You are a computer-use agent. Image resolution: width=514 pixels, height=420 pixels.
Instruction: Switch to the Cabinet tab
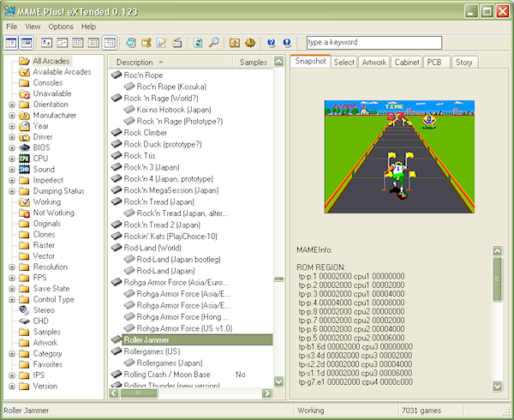pyautogui.click(x=407, y=63)
